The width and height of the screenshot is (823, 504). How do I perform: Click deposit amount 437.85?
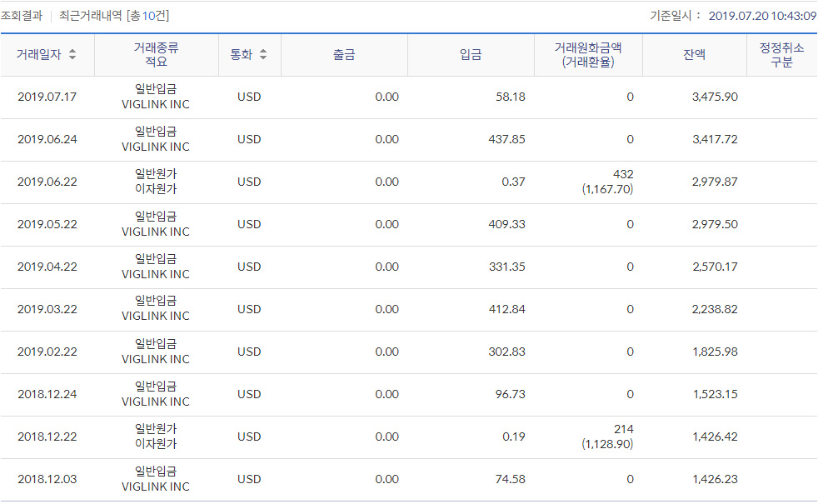506,139
